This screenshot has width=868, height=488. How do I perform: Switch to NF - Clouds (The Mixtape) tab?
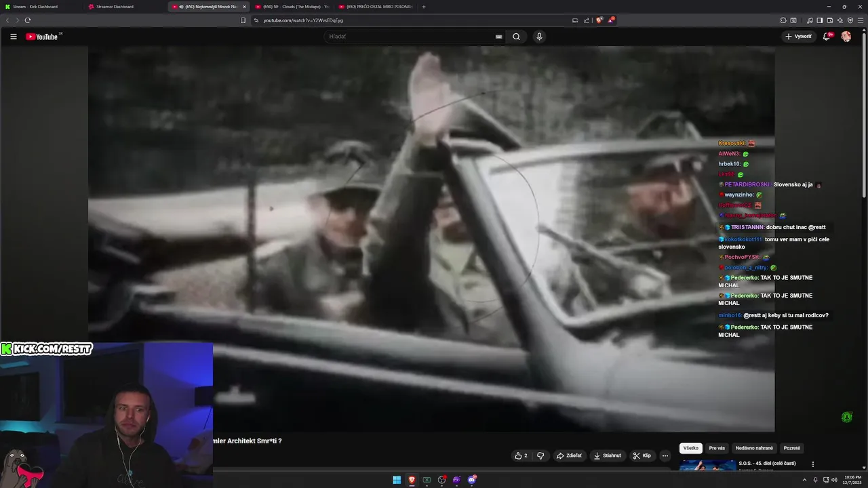(292, 7)
